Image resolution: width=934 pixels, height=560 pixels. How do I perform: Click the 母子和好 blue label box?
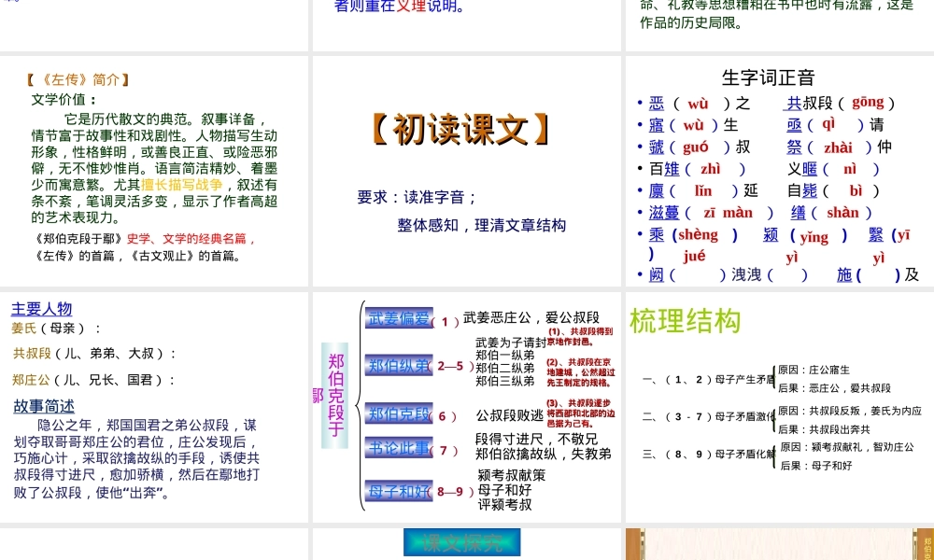[399, 491]
